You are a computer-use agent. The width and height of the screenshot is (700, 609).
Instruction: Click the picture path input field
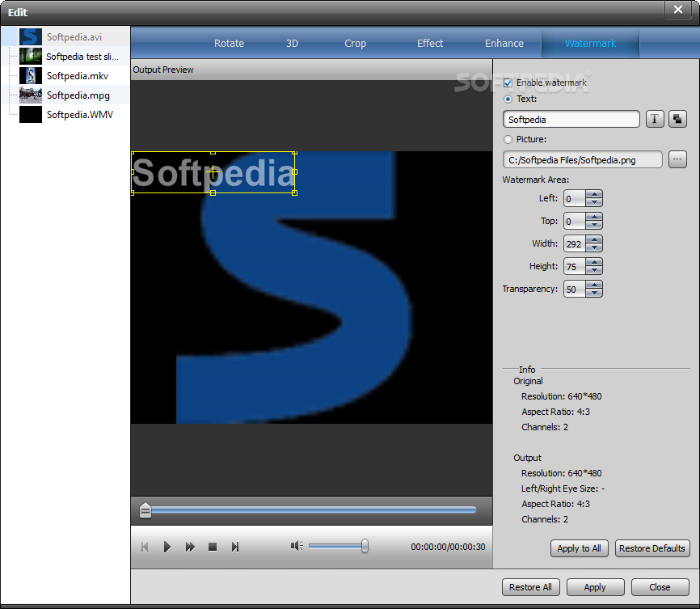582,159
